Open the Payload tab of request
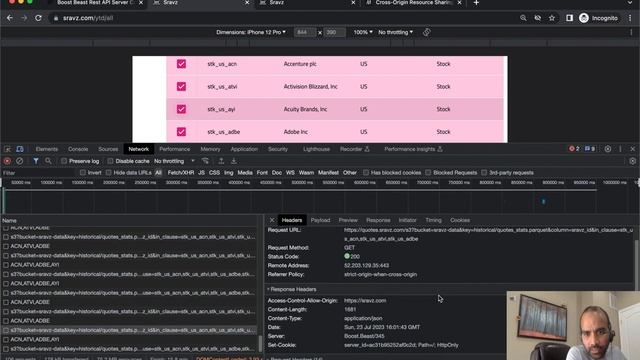Screen dimensions: 640x360 tap(320, 220)
